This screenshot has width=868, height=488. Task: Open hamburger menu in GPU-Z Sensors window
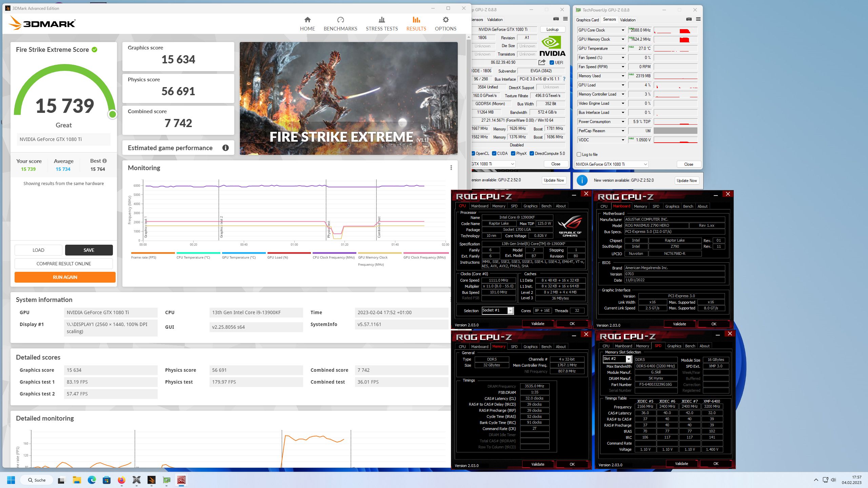[x=698, y=19]
